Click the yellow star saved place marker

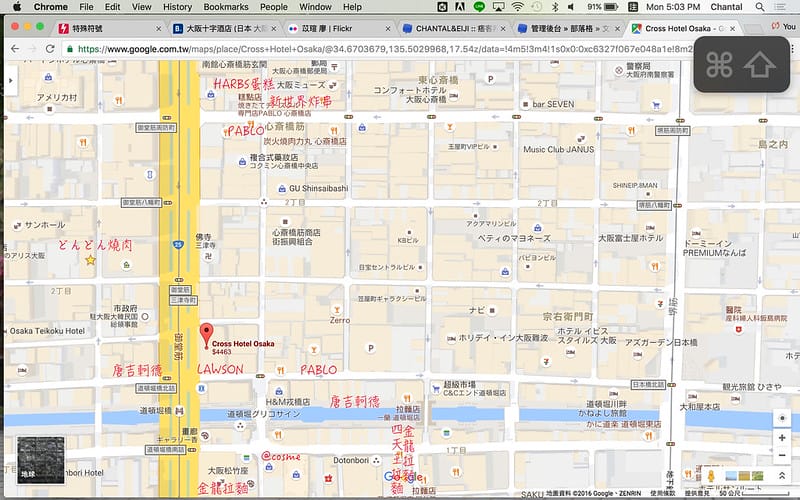click(90, 260)
